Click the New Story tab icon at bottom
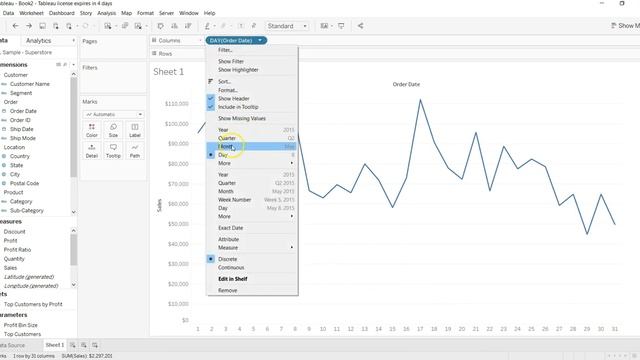 pos(95,345)
